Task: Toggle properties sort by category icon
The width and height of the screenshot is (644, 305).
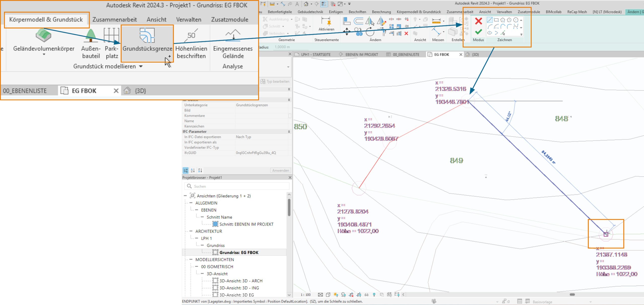Action: pos(185,170)
